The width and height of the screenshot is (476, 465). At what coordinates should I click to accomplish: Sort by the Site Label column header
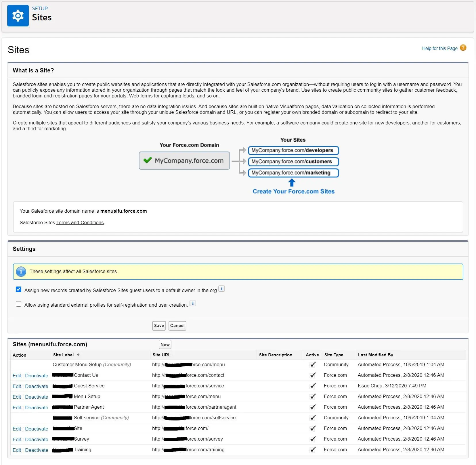point(63,355)
